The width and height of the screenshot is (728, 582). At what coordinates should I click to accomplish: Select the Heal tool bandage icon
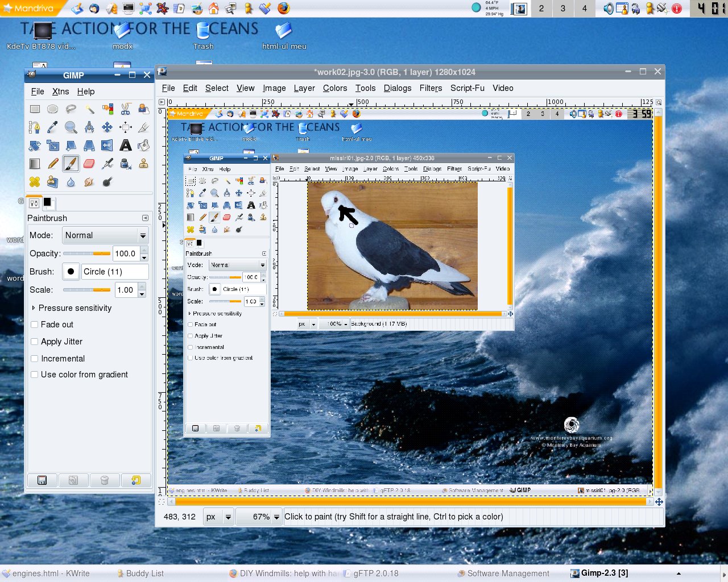(35, 182)
